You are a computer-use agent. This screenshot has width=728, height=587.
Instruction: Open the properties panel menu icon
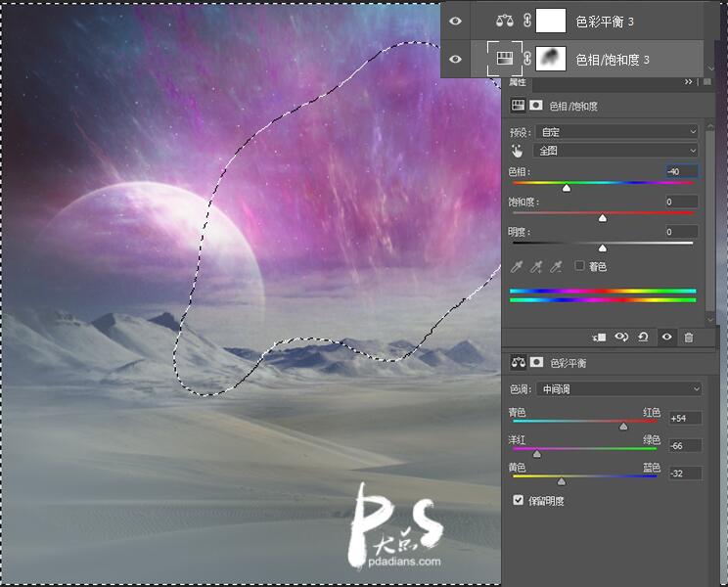707,81
